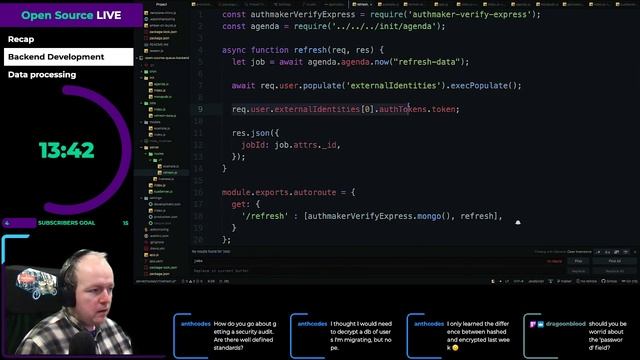The image size is (640, 360).
Task: Toggle the regex option in the find panel
Action: pyautogui.click(x=598, y=252)
